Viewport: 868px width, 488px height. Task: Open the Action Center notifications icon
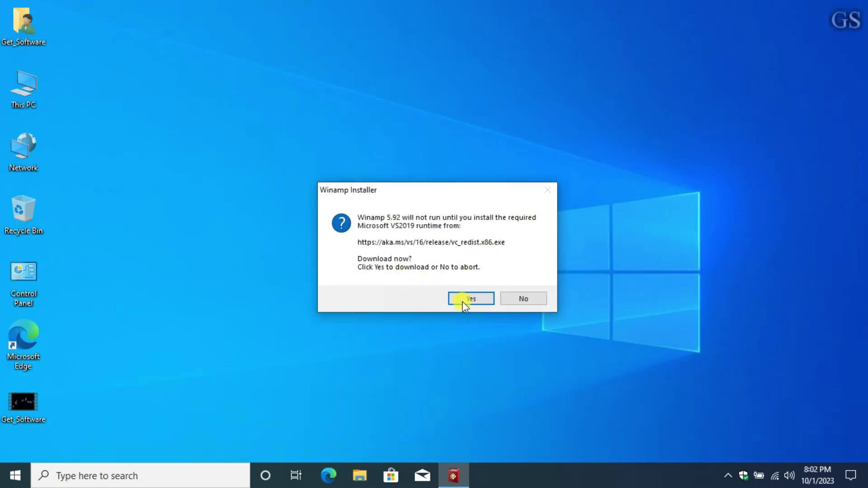[x=851, y=475]
